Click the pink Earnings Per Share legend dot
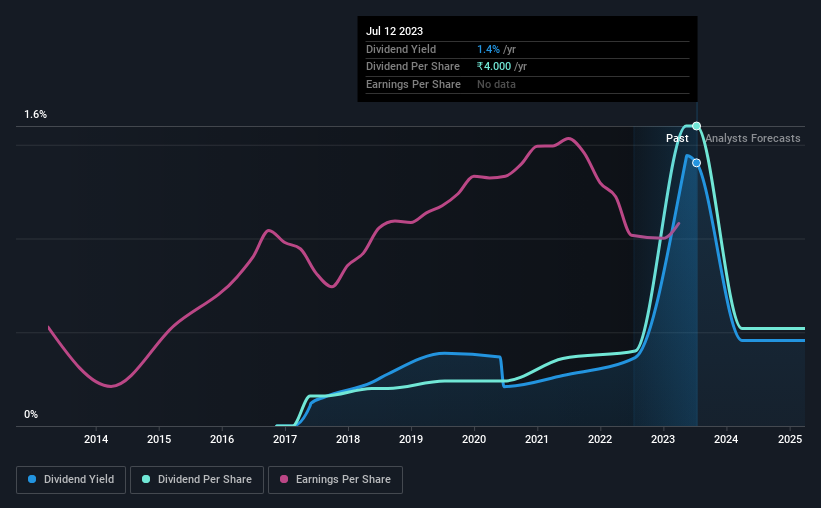This screenshot has width=821, height=508. [x=284, y=479]
